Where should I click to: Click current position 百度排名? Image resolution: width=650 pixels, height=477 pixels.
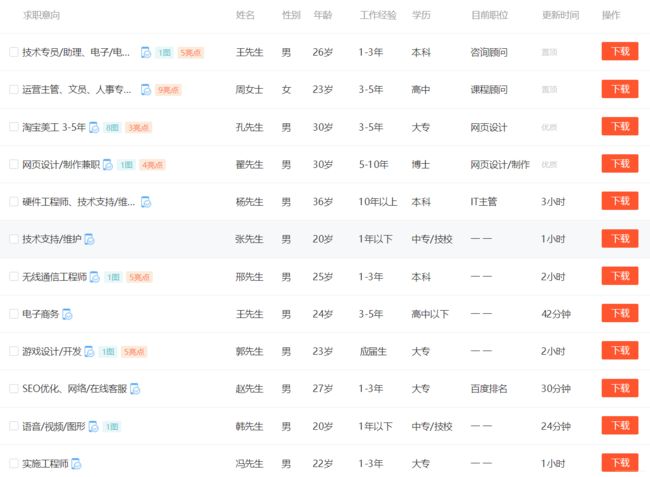489,389
